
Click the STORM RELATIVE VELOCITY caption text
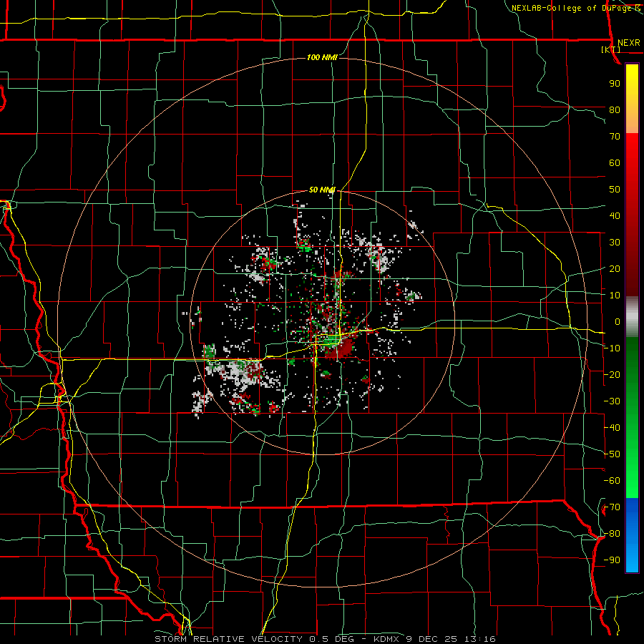tap(228, 639)
